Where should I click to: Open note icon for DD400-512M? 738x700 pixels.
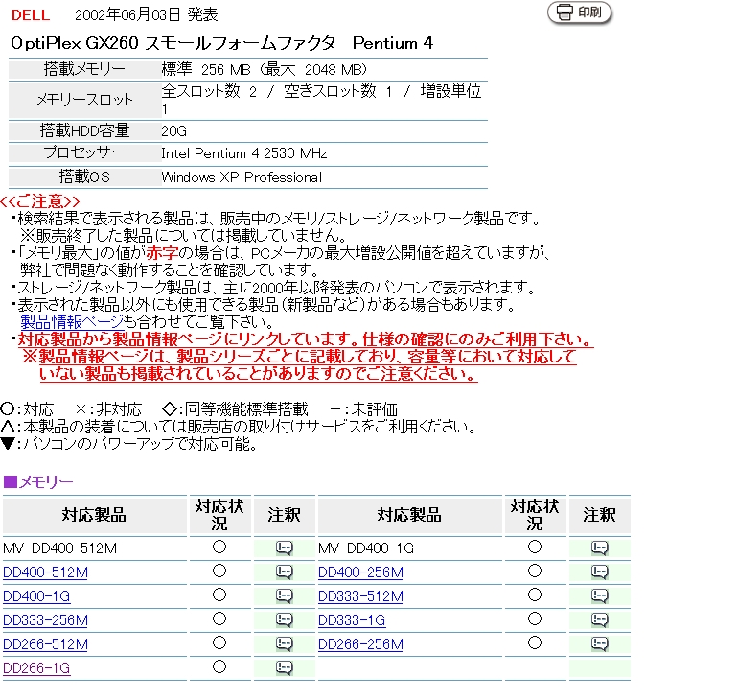[x=285, y=572]
